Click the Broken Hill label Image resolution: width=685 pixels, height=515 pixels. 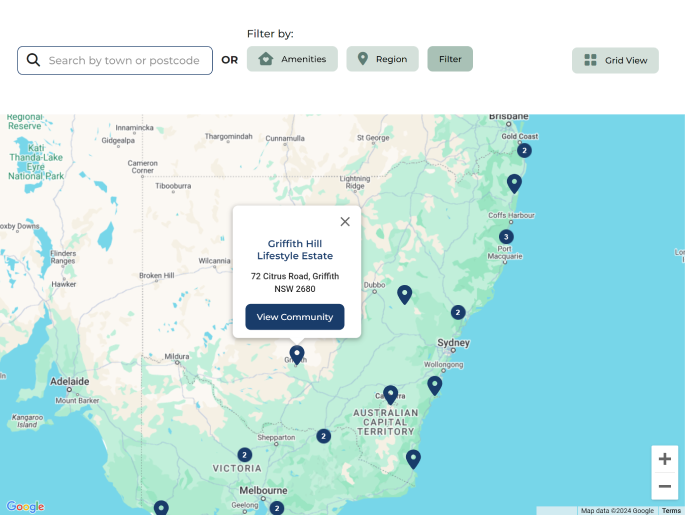click(x=156, y=275)
